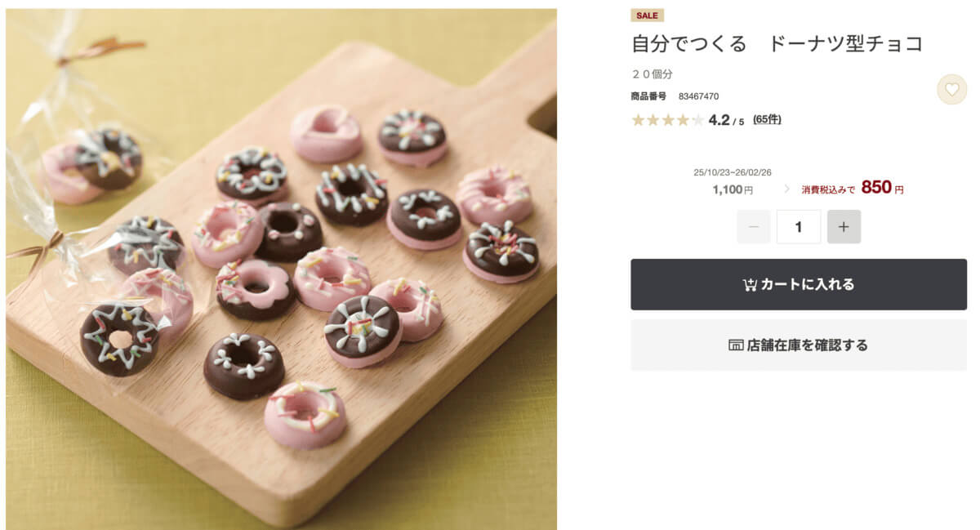Open the large donut chocolate product photo
980x530 pixels.
point(282,265)
